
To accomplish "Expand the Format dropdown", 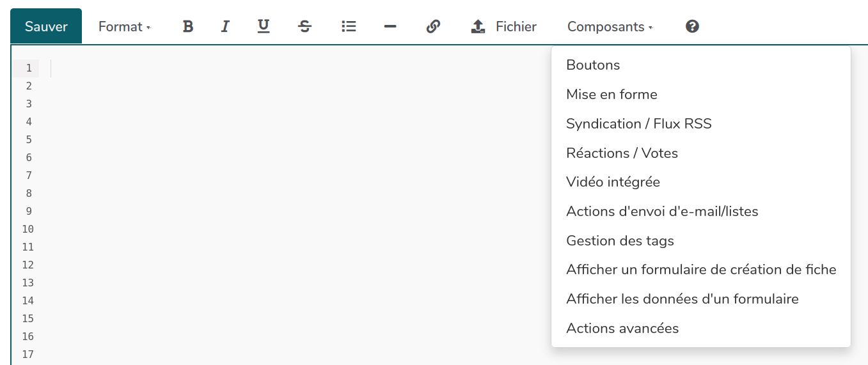I will click(x=124, y=26).
